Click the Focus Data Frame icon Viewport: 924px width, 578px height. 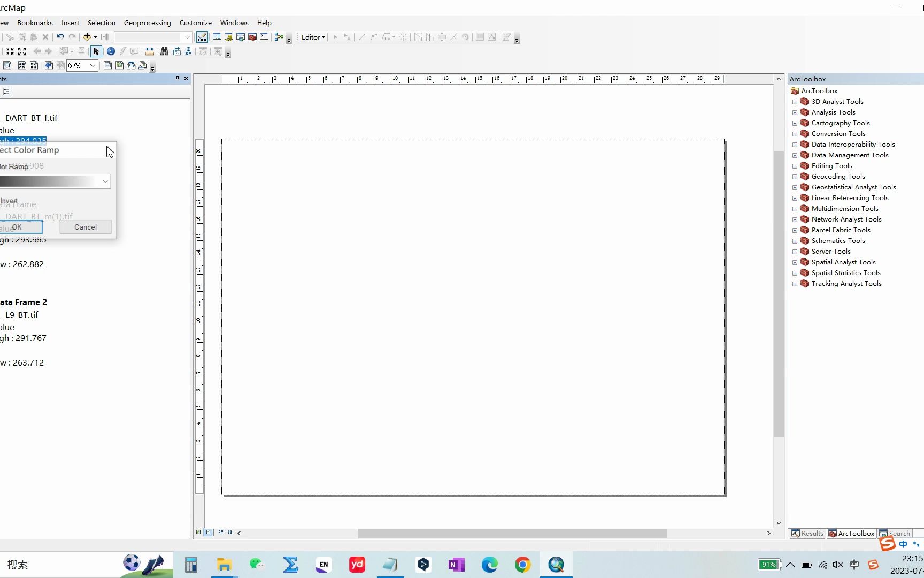[119, 65]
